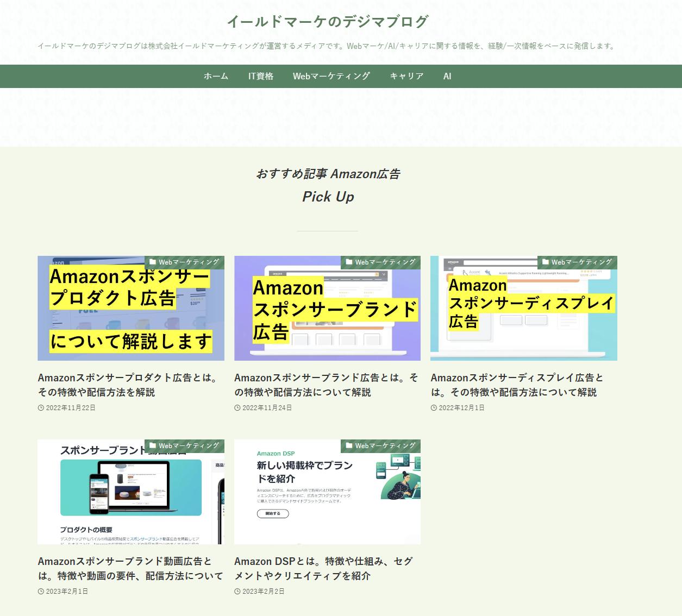
Task: Open the ホーム menu item
Action: click(x=216, y=76)
